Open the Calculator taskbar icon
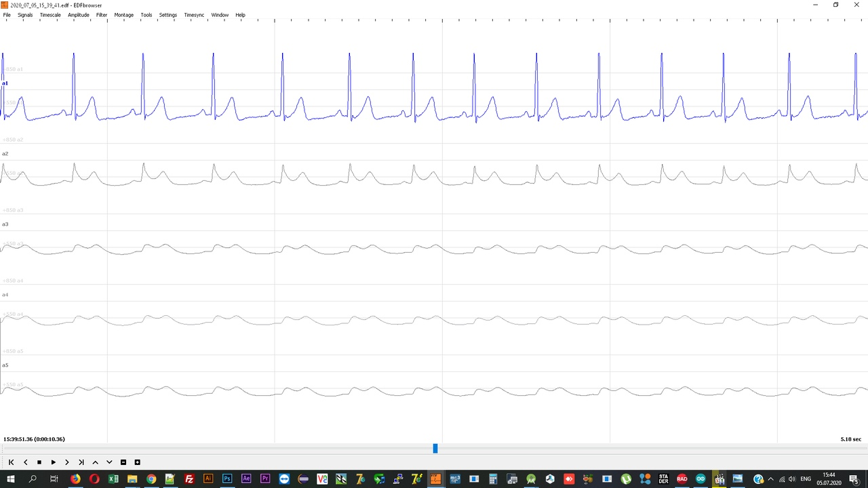 (x=493, y=479)
